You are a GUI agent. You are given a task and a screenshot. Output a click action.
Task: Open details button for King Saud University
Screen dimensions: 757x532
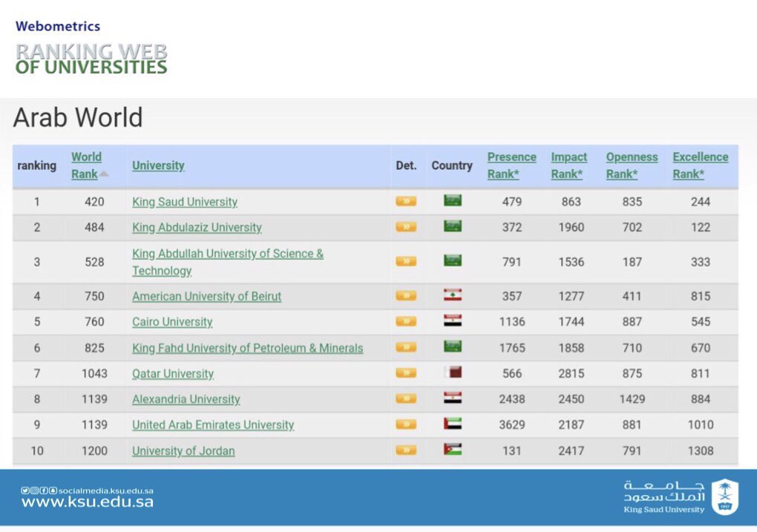406,201
